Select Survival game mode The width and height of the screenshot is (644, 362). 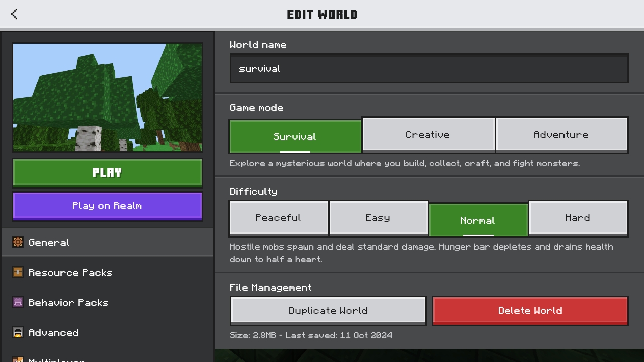(x=295, y=136)
